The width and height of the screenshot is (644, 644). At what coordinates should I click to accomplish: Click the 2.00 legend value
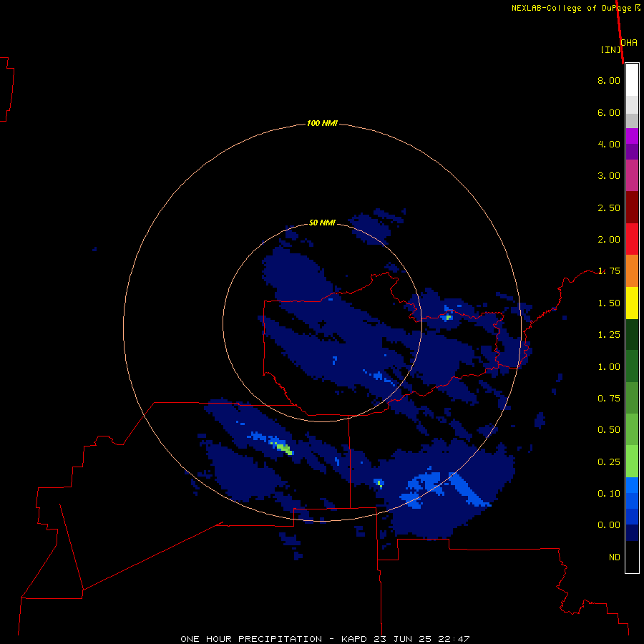[x=609, y=240]
